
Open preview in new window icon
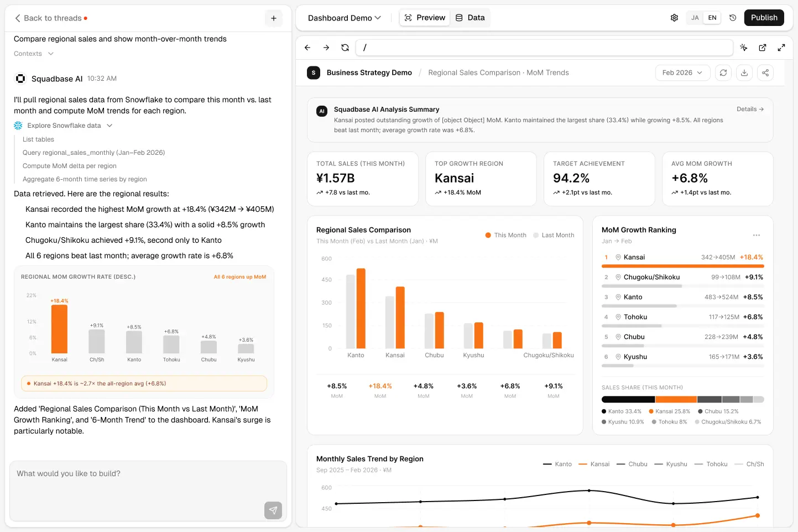tap(763, 48)
